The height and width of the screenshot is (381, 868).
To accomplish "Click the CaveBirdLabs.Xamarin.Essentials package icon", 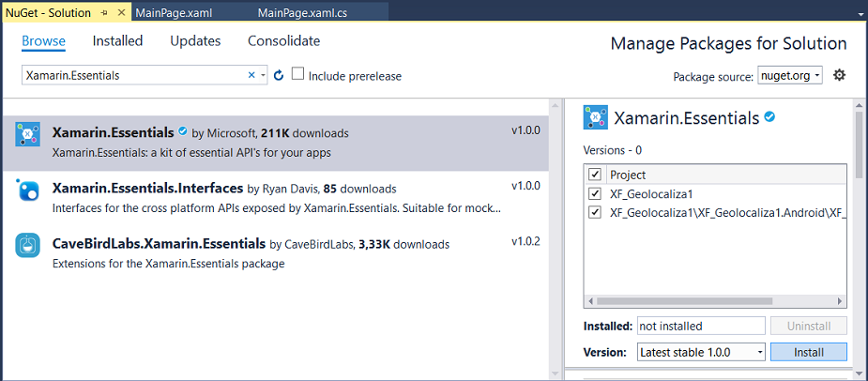I will [x=27, y=245].
